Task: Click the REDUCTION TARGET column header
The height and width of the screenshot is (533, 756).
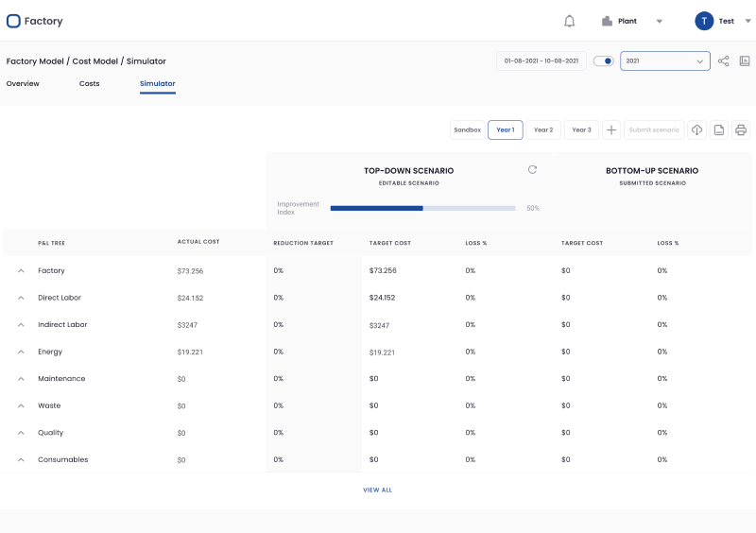Action: [303, 243]
